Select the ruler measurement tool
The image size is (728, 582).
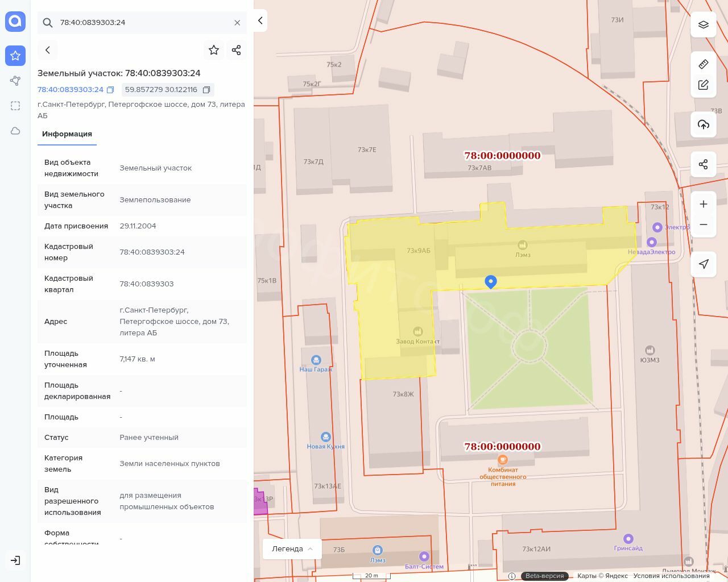pos(704,64)
